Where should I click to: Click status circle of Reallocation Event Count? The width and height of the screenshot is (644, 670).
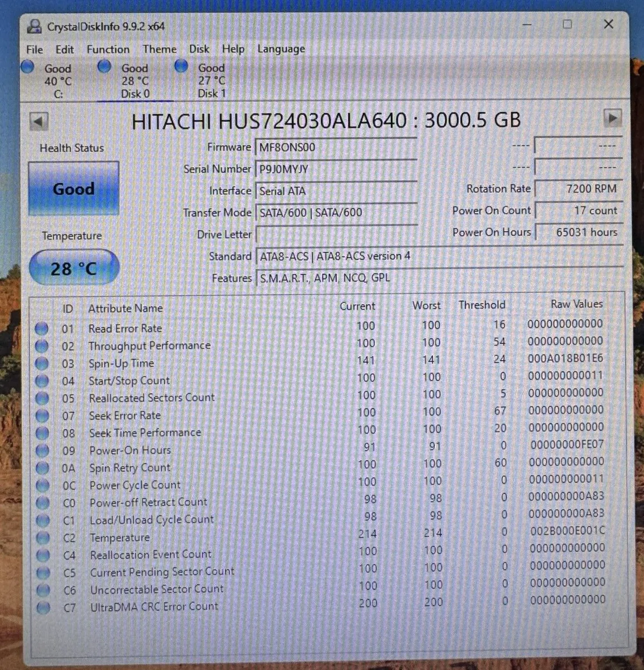43,555
